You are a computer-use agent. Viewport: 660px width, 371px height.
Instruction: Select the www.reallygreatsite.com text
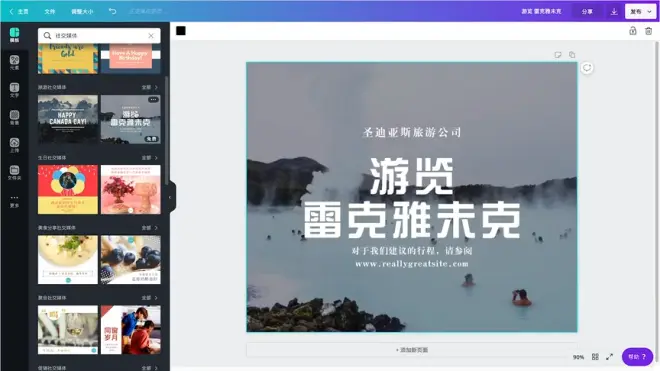(412, 264)
